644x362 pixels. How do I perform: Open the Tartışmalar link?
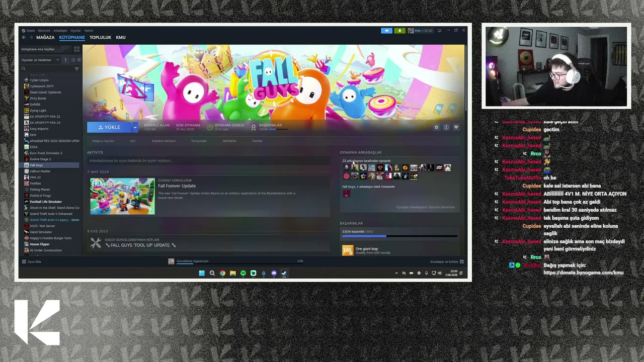coord(199,141)
